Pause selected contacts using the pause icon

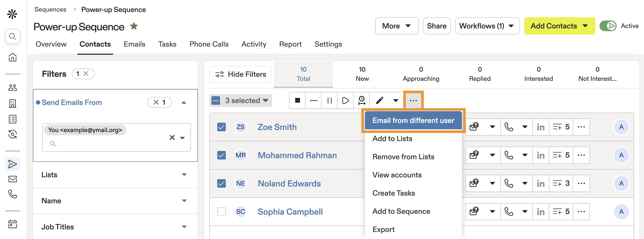pos(329,100)
